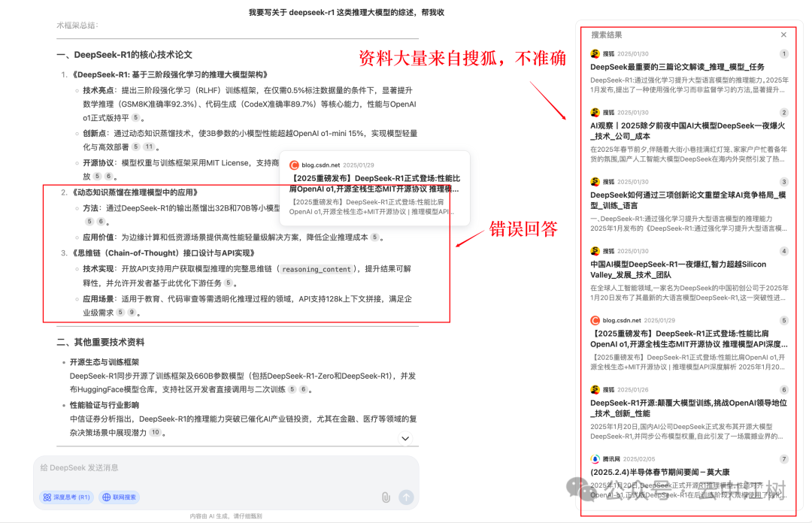Toggle the 联网搜索 web search button
This screenshot has width=812, height=523.
119,497
